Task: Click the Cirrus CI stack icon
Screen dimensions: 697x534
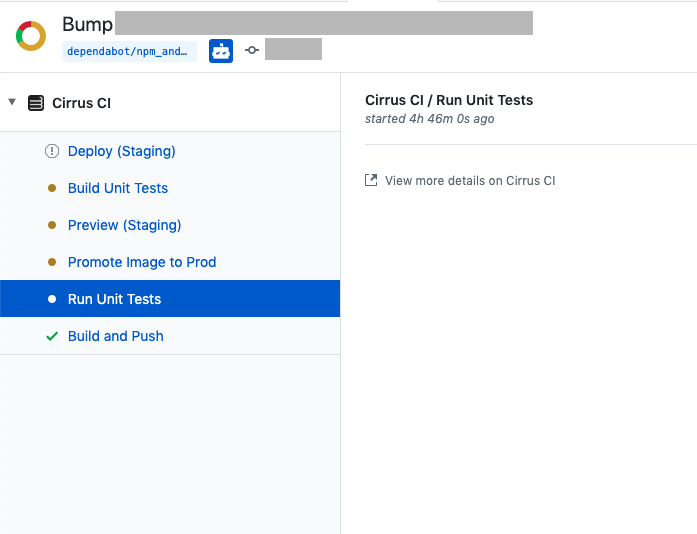Action: tap(36, 103)
